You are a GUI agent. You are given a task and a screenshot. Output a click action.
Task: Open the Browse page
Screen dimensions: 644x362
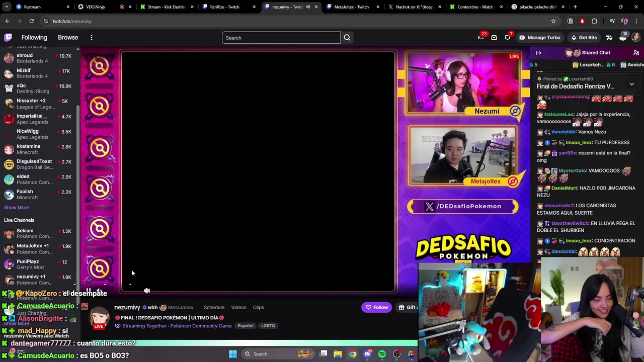(x=68, y=38)
